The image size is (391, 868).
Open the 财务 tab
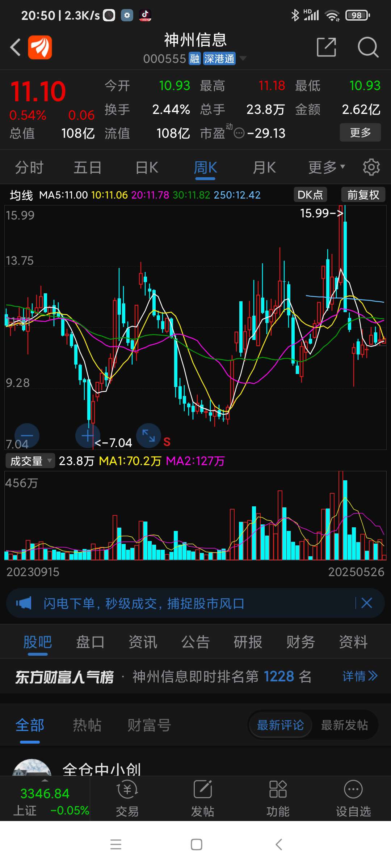301,642
